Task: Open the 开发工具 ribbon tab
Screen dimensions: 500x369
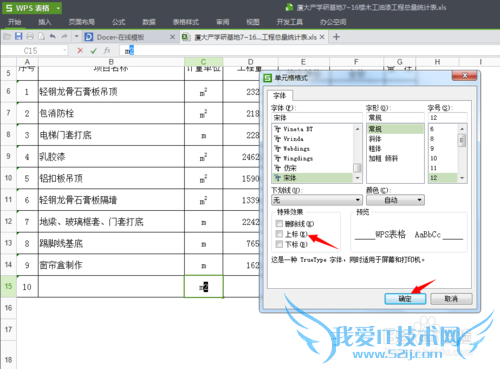Action: [290, 22]
